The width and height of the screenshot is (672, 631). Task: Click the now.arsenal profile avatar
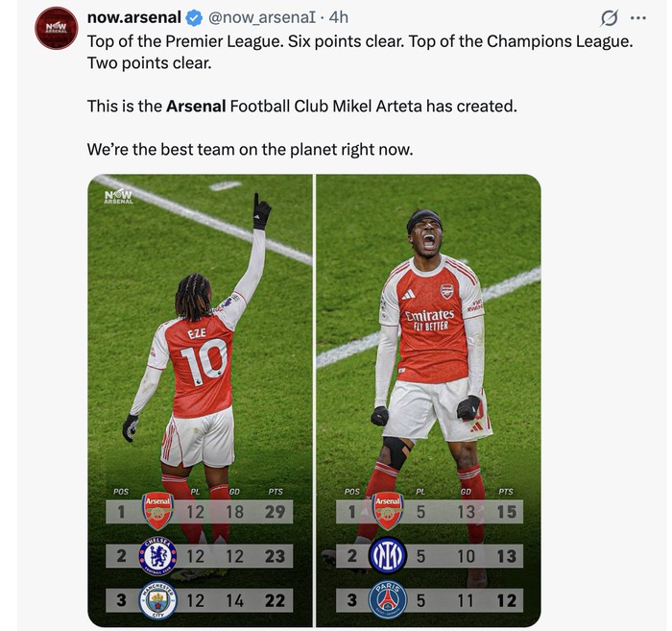[x=54, y=27]
